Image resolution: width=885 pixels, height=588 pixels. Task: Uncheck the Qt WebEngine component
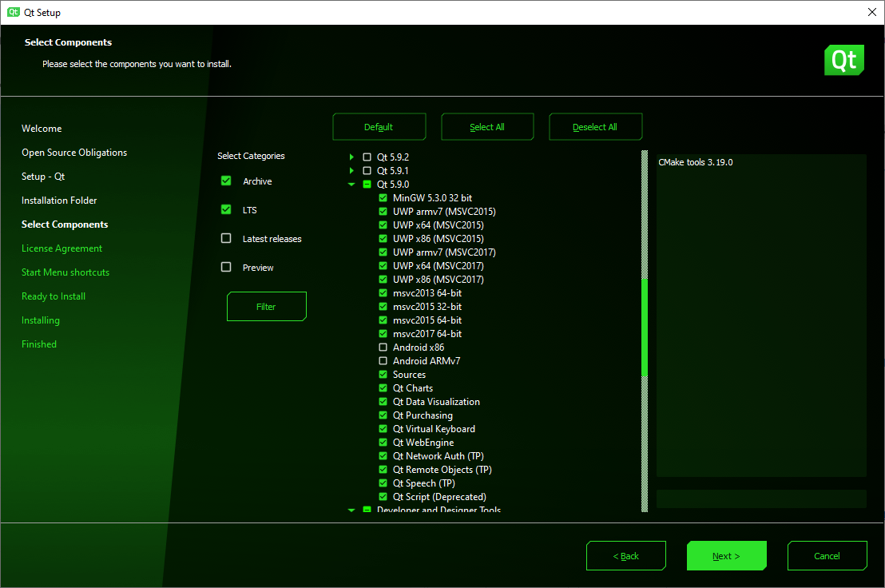383,442
